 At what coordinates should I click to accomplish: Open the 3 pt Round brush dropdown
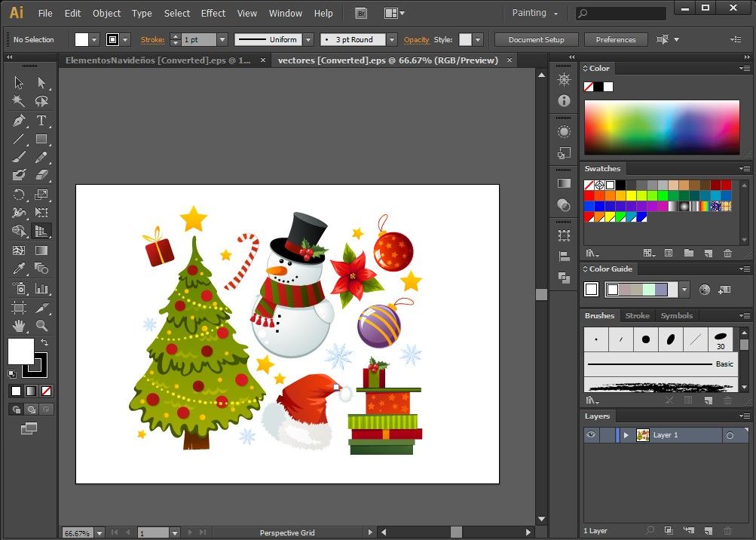click(392, 39)
